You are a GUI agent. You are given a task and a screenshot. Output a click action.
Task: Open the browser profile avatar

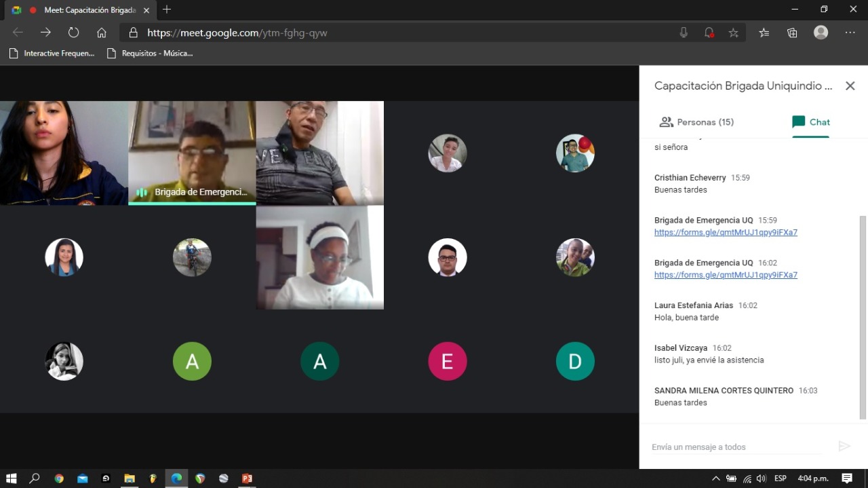[821, 33]
